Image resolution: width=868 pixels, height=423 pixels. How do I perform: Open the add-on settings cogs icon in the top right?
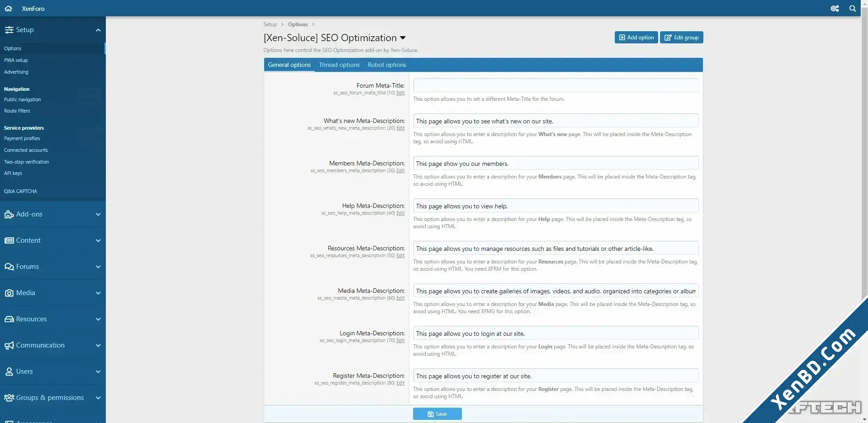click(835, 8)
